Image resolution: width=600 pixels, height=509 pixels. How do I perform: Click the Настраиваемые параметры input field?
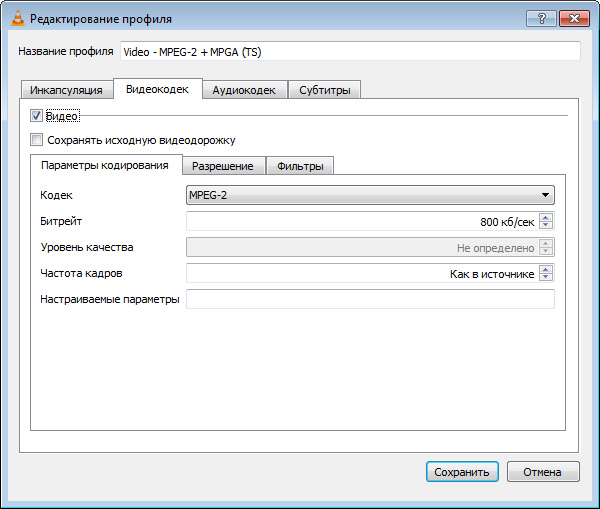[370, 299]
